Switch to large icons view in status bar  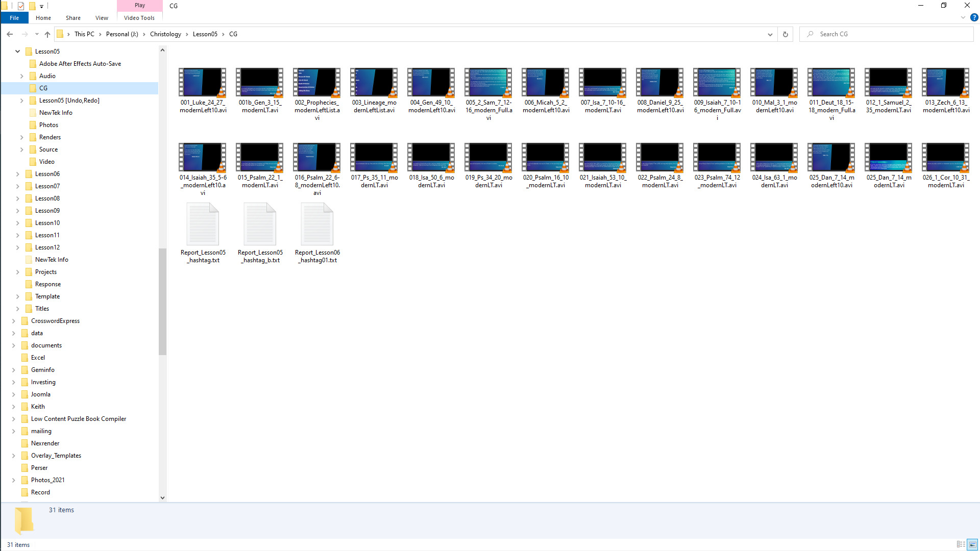[x=972, y=544]
